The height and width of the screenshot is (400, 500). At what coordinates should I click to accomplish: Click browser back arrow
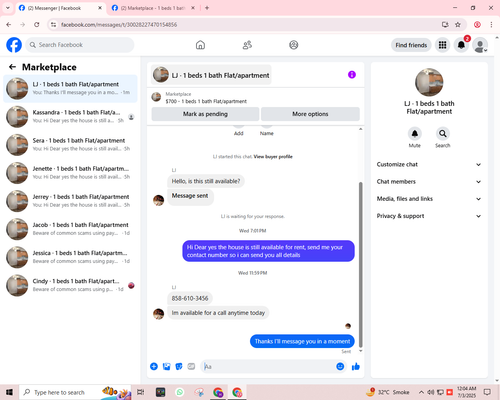tap(9, 25)
